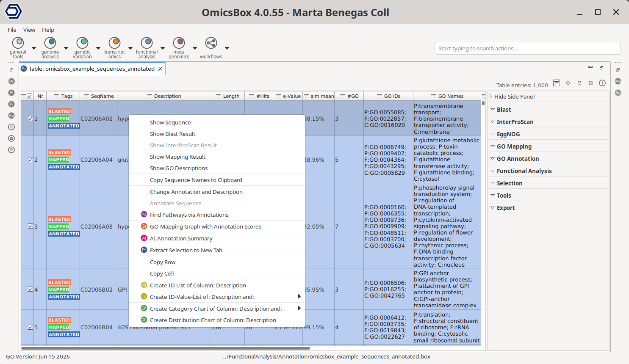Minimize the table editor panel

pyautogui.click(x=590, y=67)
